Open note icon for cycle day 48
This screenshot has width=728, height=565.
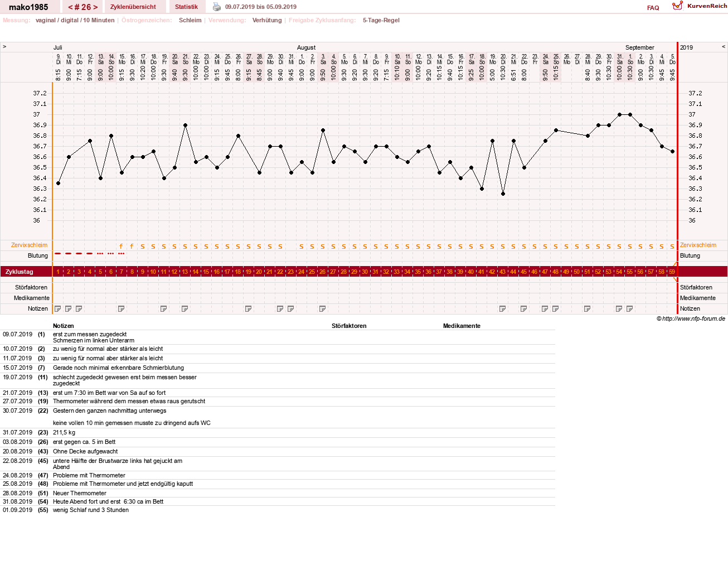pos(556,308)
